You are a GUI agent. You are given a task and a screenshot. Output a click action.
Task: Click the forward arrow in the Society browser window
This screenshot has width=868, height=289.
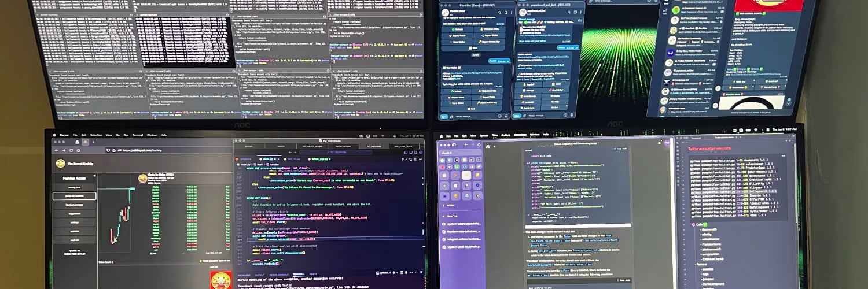(x=64, y=150)
